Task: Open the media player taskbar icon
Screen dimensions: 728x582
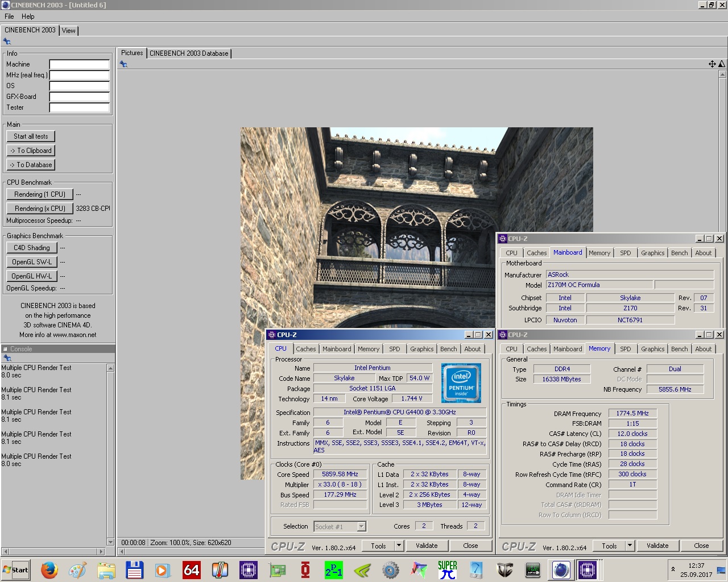Action: tap(163, 569)
